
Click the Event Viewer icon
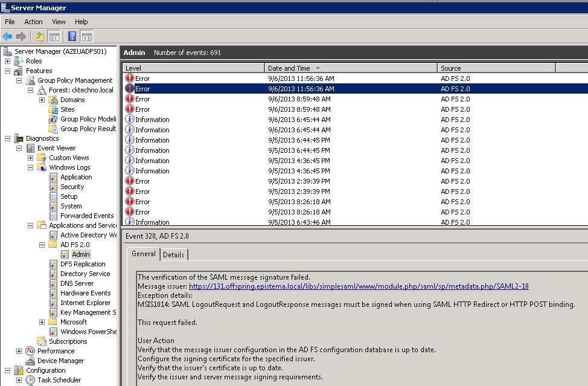[30, 148]
